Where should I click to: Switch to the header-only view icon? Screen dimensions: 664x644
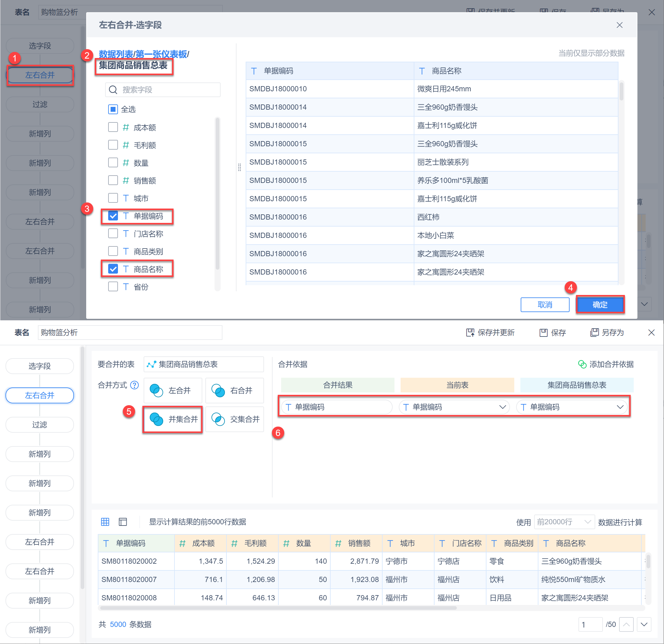click(123, 522)
